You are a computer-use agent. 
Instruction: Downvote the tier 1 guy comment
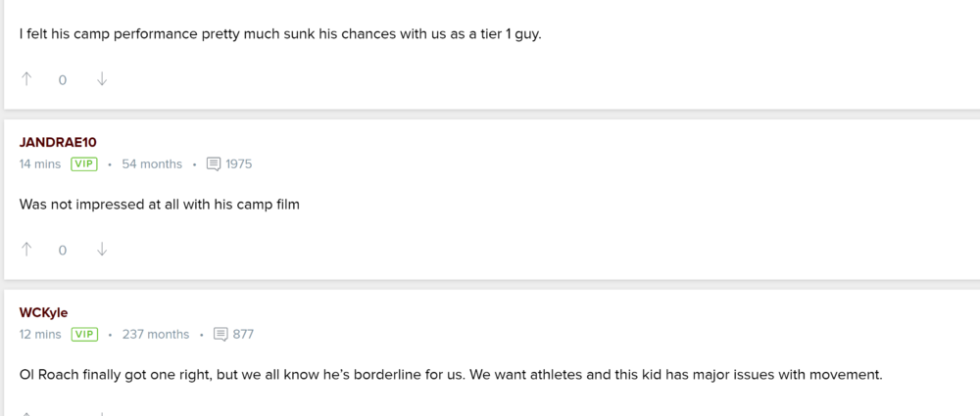pyautogui.click(x=102, y=79)
